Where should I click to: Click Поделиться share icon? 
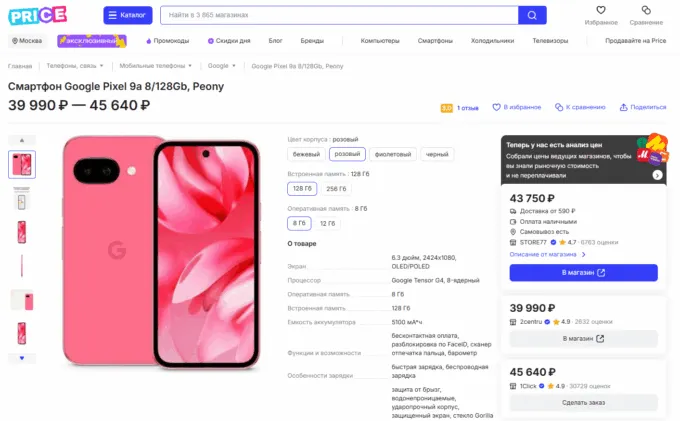coord(623,107)
